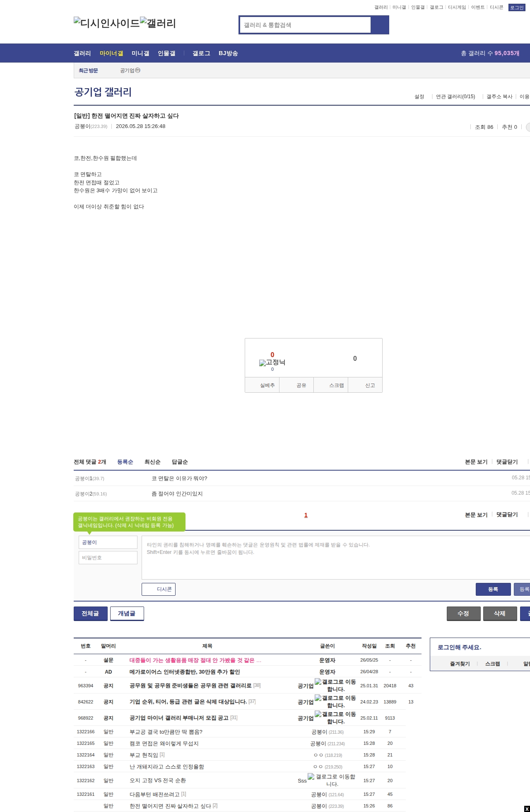Click the 디시콘 top link

point(496,7)
